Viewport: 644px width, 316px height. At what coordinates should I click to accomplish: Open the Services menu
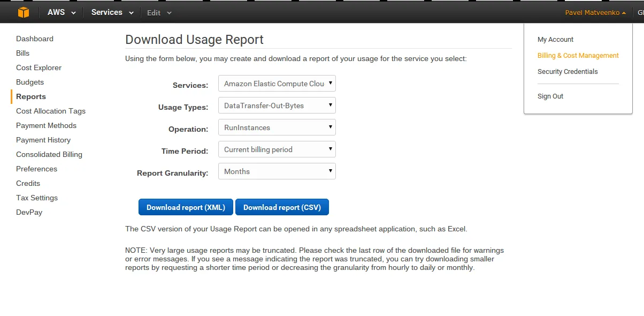(112, 12)
